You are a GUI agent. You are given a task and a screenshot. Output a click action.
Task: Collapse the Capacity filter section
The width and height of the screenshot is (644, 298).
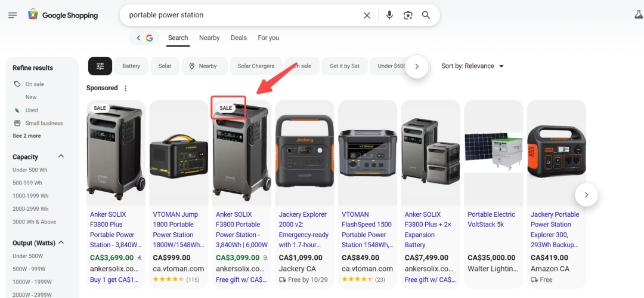[61, 156]
